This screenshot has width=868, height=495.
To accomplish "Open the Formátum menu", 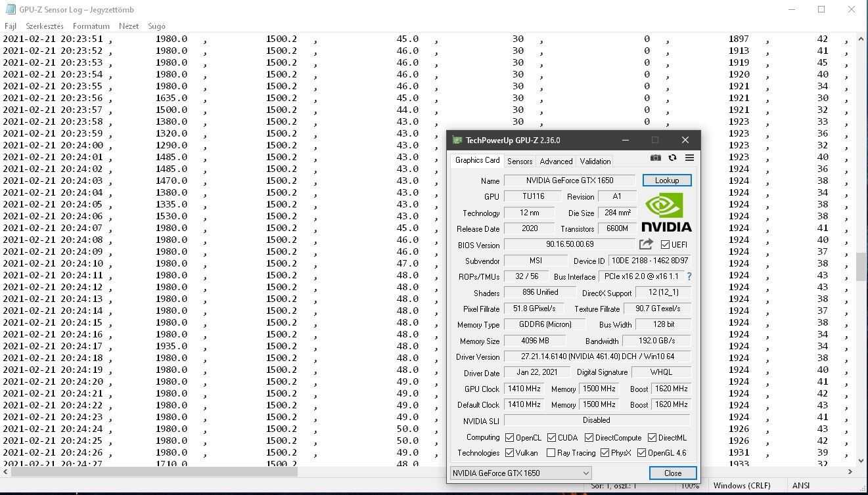I will pos(91,26).
